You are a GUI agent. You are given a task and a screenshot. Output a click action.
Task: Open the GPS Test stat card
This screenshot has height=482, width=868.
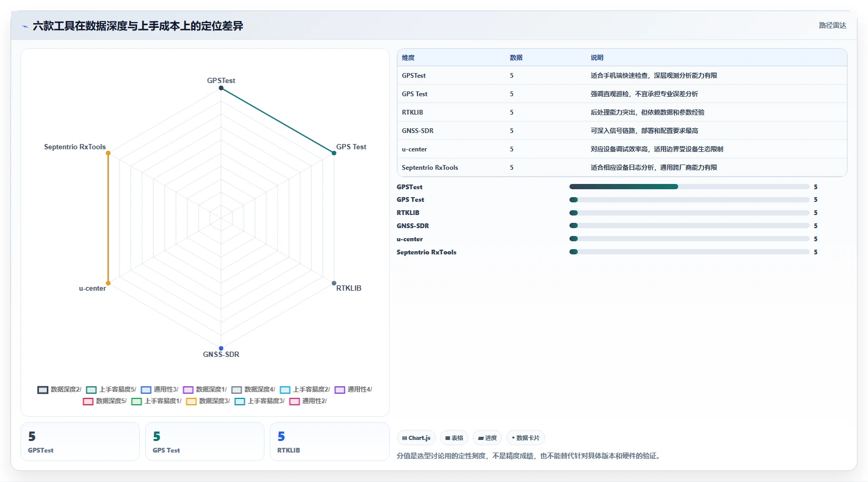(205, 442)
